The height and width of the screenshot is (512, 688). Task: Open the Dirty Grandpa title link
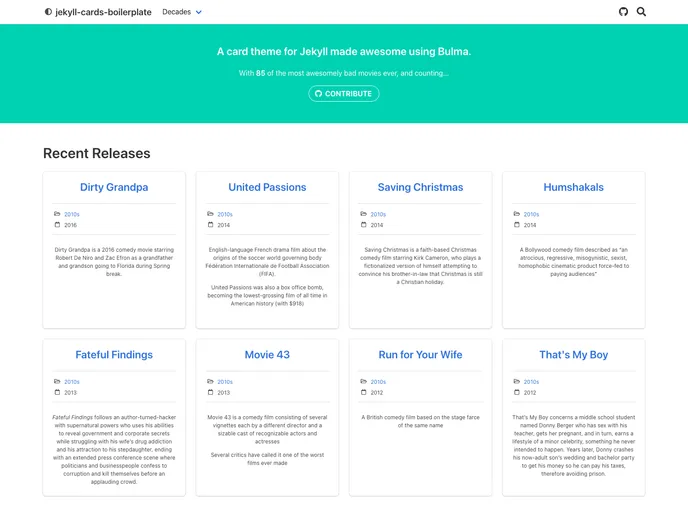click(114, 187)
